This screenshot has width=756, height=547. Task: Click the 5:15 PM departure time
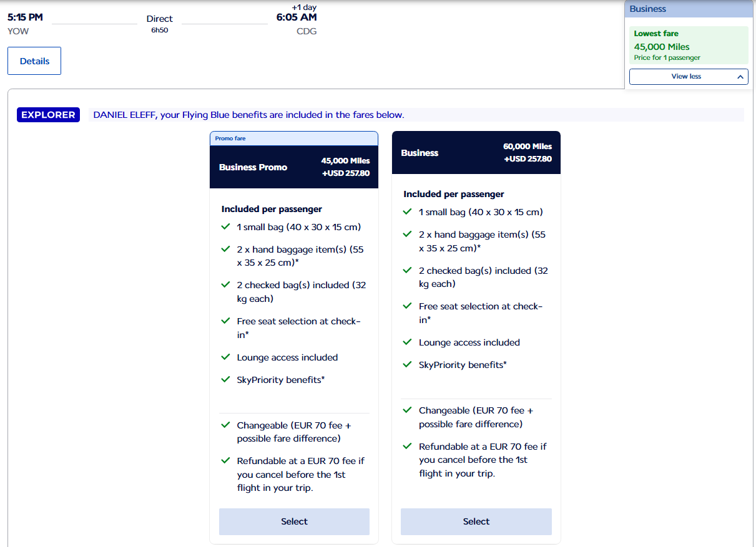tap(25, 17)
